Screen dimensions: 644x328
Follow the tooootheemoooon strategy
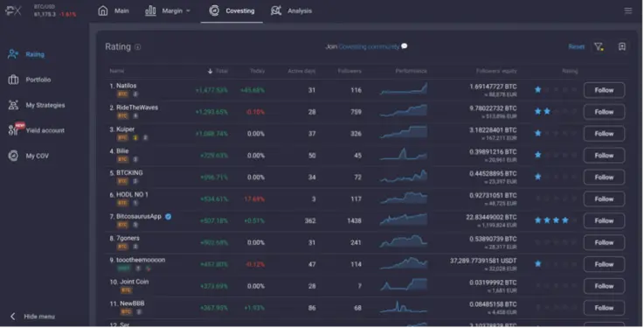(x=604, y=264)
